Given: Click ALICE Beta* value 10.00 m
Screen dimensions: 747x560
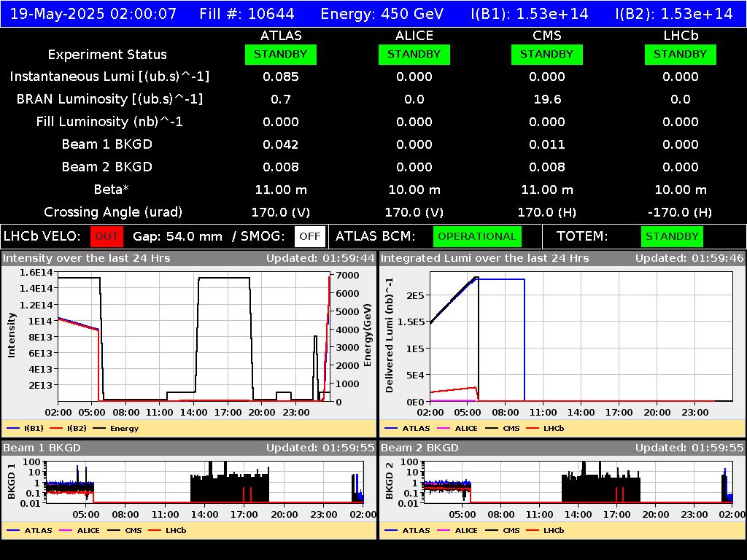Looking at the screenshot, I should point(414,190).
